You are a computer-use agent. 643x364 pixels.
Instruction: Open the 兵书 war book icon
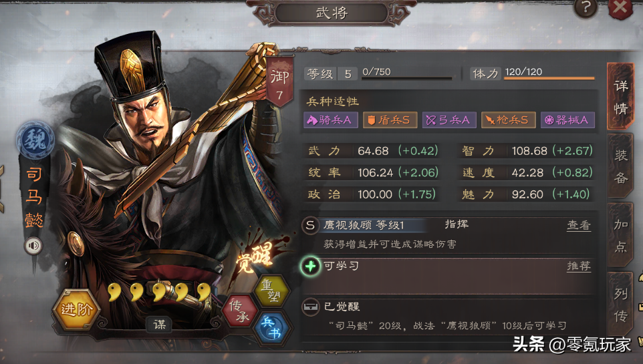(x=271, y=329)
